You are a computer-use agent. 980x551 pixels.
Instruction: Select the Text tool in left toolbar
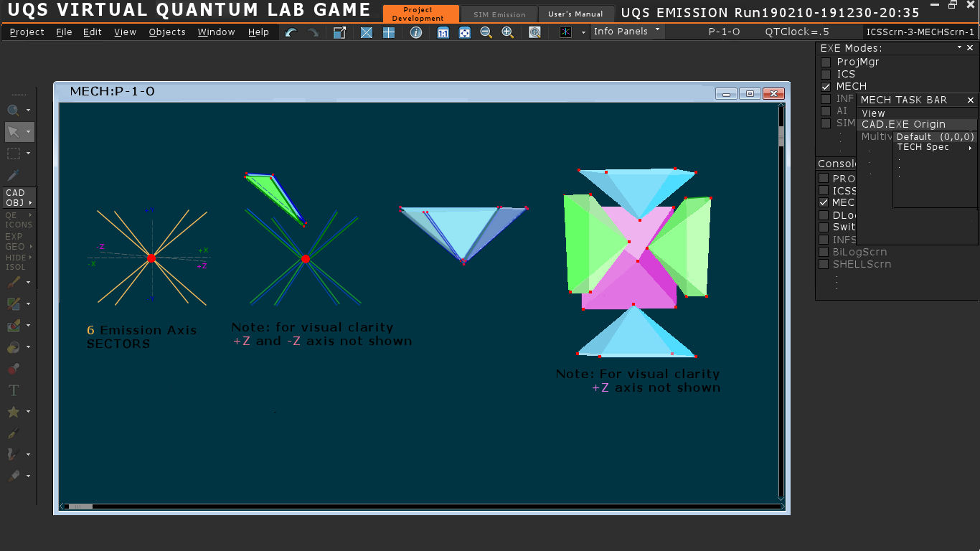pos(13,390)
